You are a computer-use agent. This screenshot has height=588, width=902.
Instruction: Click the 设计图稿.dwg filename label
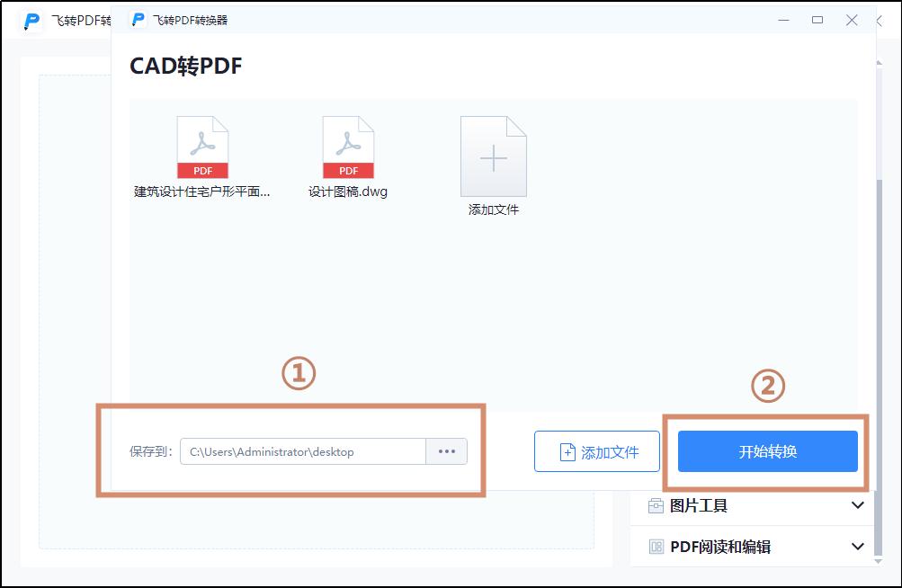(348, 192)
